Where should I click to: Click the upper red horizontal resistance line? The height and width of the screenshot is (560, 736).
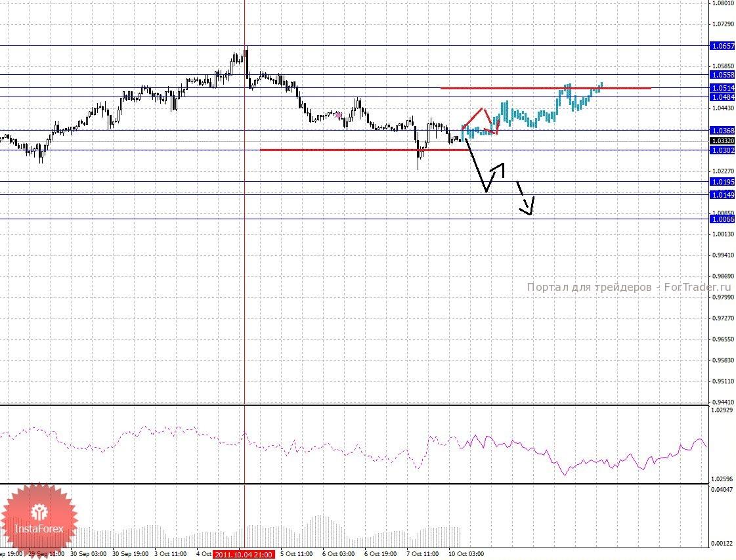(x=546, y=88)
